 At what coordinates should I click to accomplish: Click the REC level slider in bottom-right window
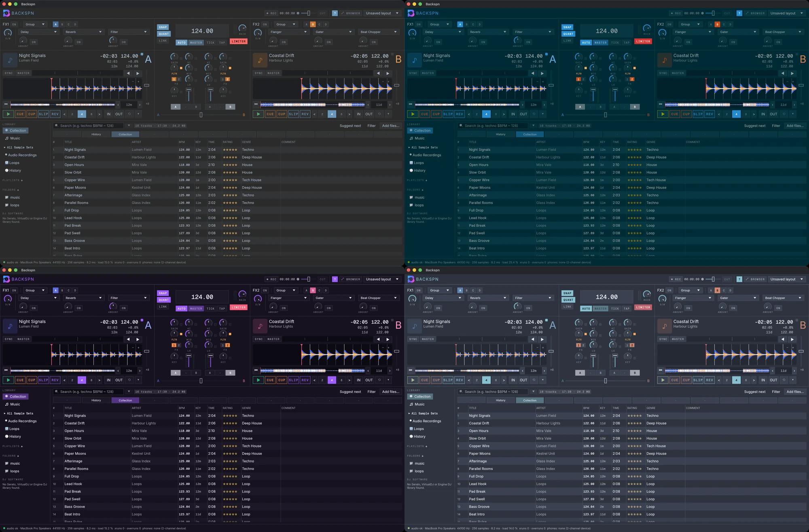tap(713, 279)
